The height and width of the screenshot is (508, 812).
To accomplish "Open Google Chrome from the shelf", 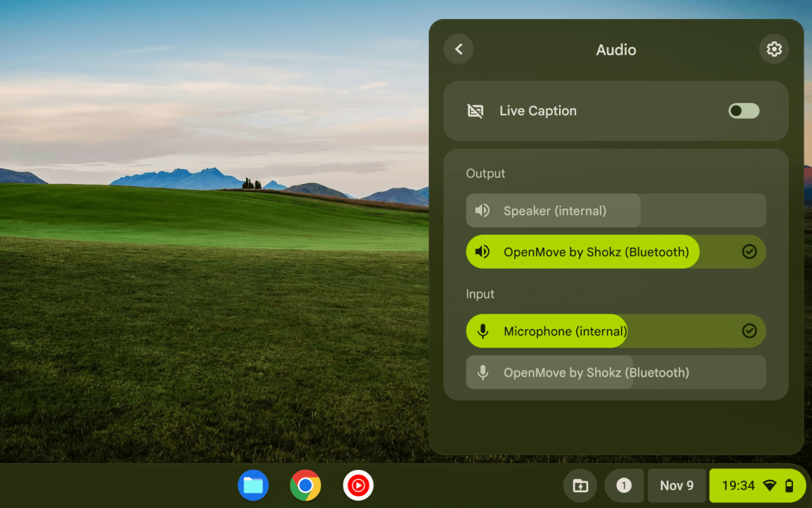I will pyautogui.click(x=305, y=485).
